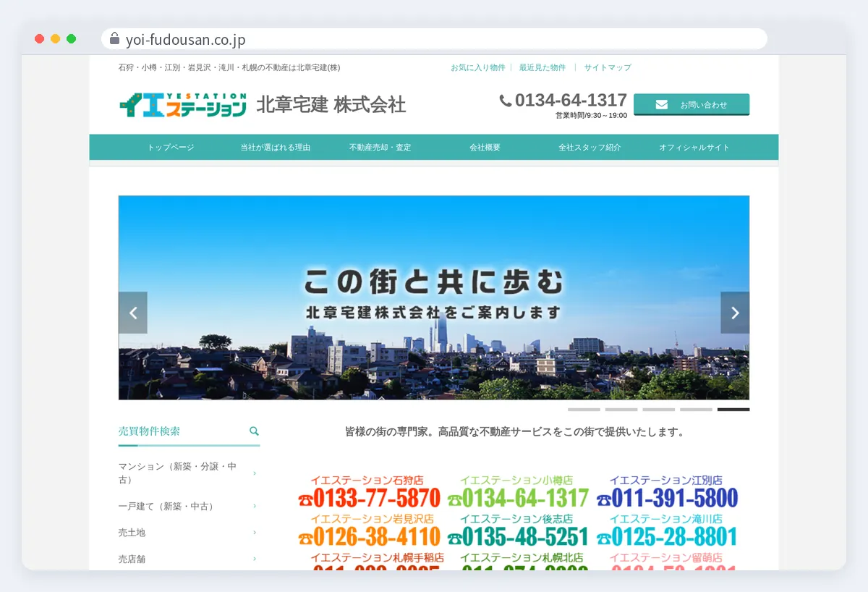Jump to the first slide indicator
This screenshot has width=868, height=592.
tap(584, 410)
